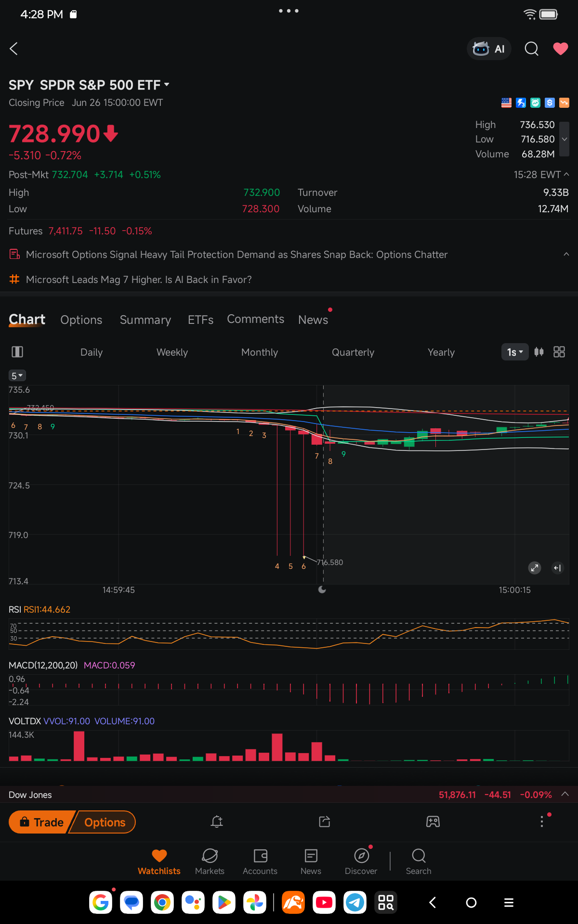Launch YouTube from the dock
The width and height of the screenshot is (578, 924).
[324, 902]
